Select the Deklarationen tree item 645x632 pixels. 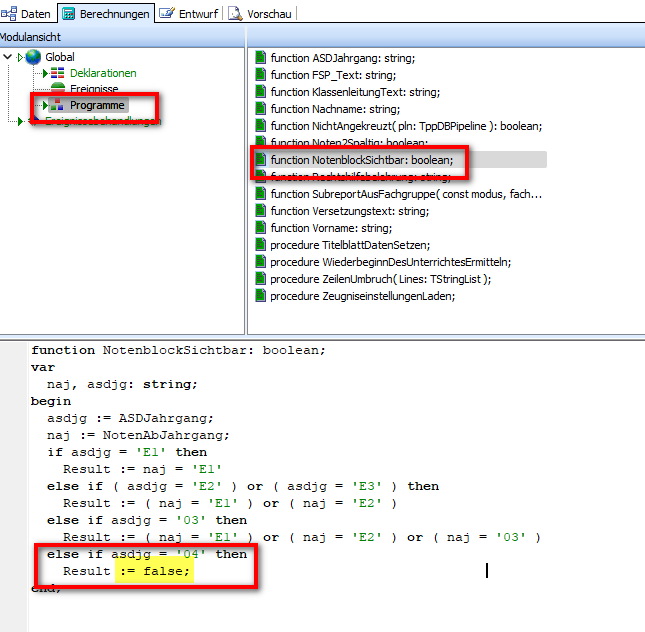coord(103,73)
